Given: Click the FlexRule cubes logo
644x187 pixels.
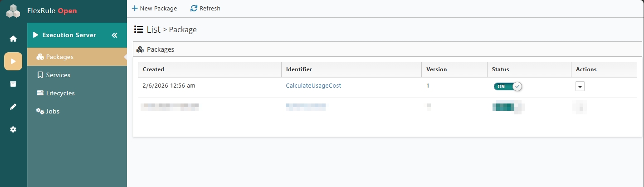Looking at the screenshot, I should (x=13, y=11).
